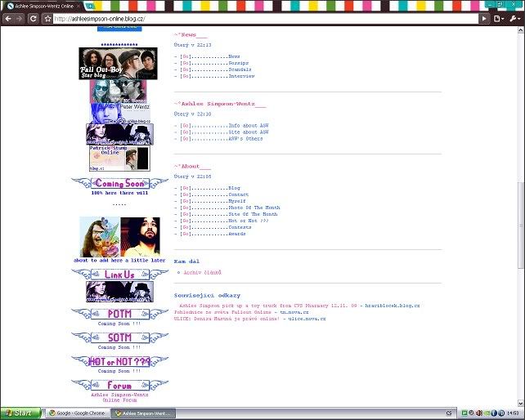
Task: Open Chrome's wrench settings menu
Action: [515, 18]
